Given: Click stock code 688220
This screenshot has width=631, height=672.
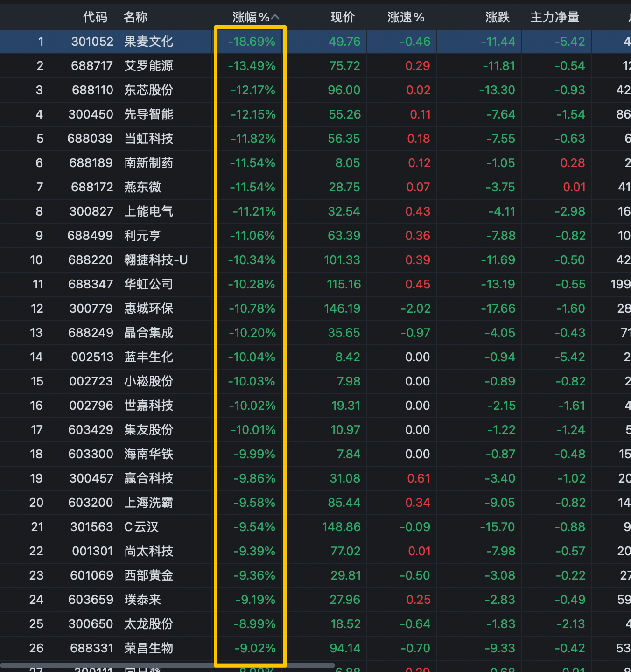Looking at the screenshot, I should [91, 260].
